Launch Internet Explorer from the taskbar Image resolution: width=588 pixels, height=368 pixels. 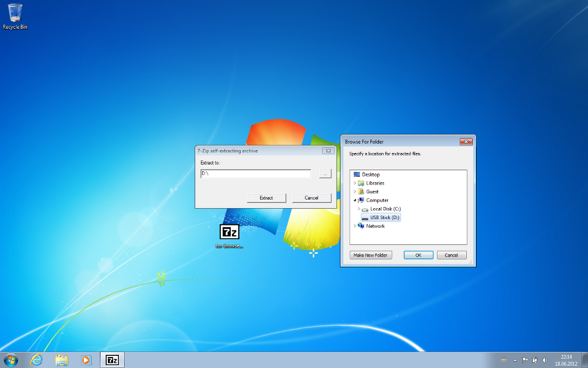pos(36,360)
